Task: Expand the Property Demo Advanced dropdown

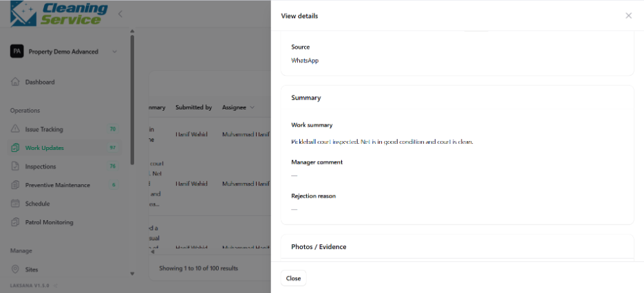Action: pos(115,52)
